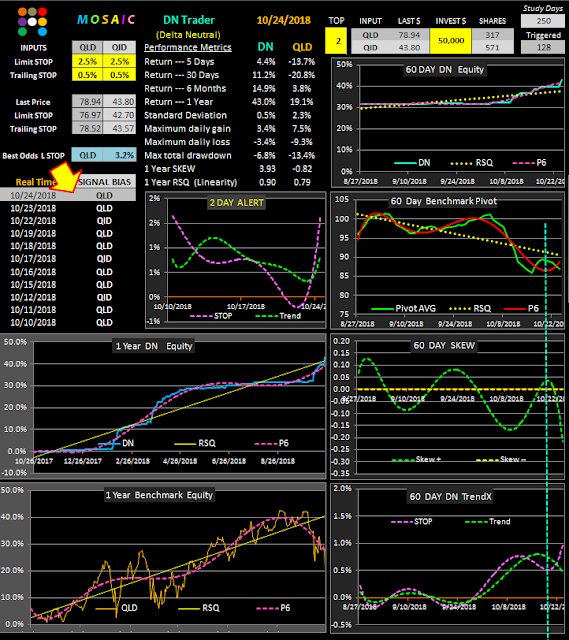This screenshot has height=640, width=569.
Task: Click the Best Odds L STOP QLD cell
Action: pos(87,155)
